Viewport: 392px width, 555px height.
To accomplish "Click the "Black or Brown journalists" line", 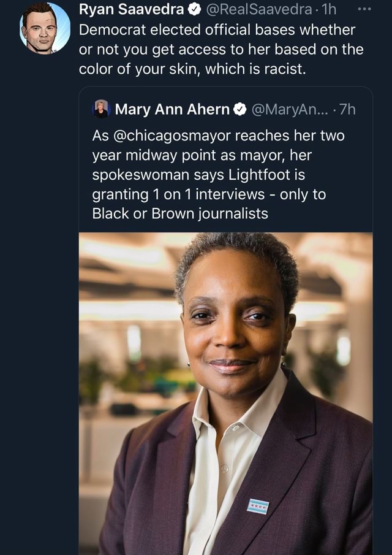I will coord(179,213).
